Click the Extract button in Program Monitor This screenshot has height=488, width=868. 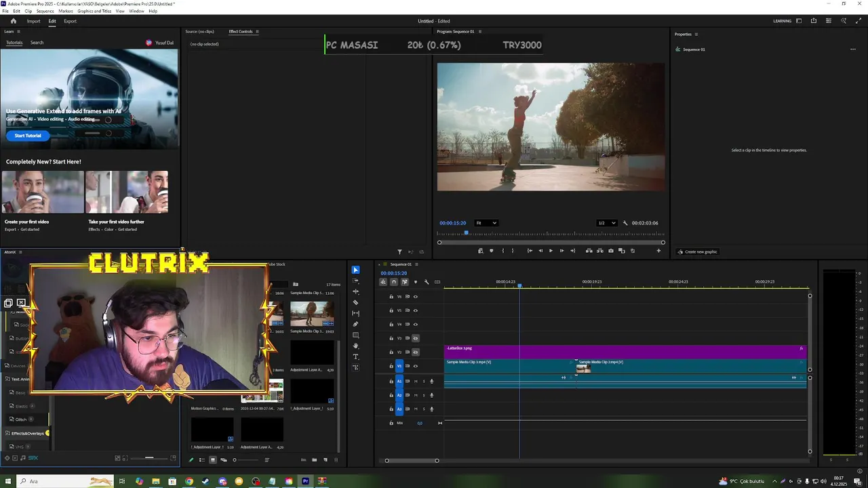(599, 251)
